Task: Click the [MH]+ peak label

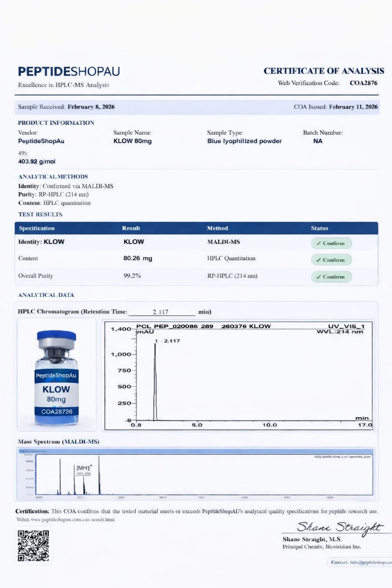Action: (84, 468)
